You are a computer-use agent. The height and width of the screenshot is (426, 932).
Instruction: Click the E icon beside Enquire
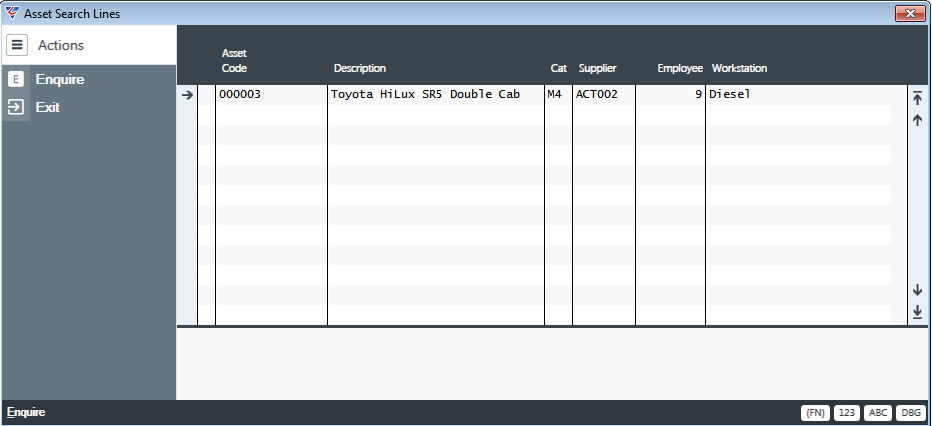[x=16, y=79]
